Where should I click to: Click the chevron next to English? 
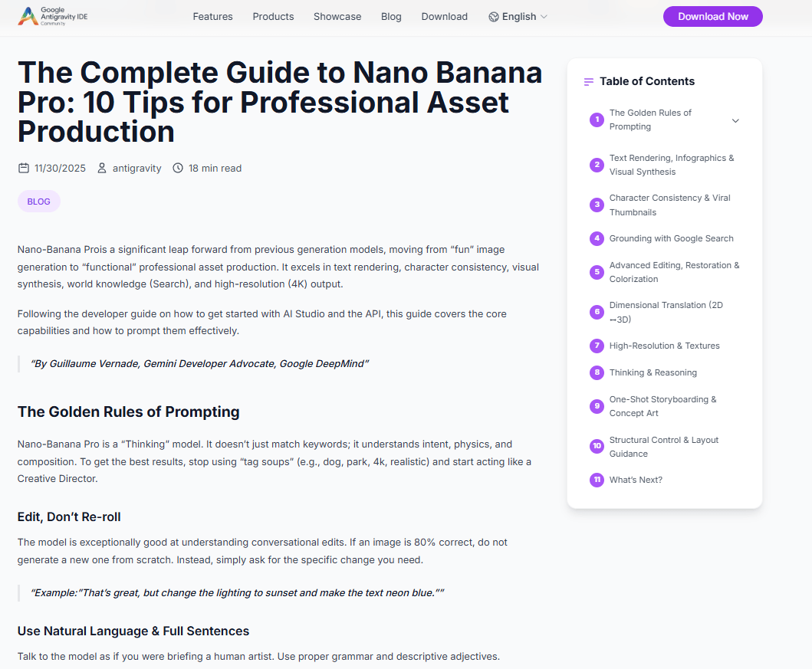[544, 17]
